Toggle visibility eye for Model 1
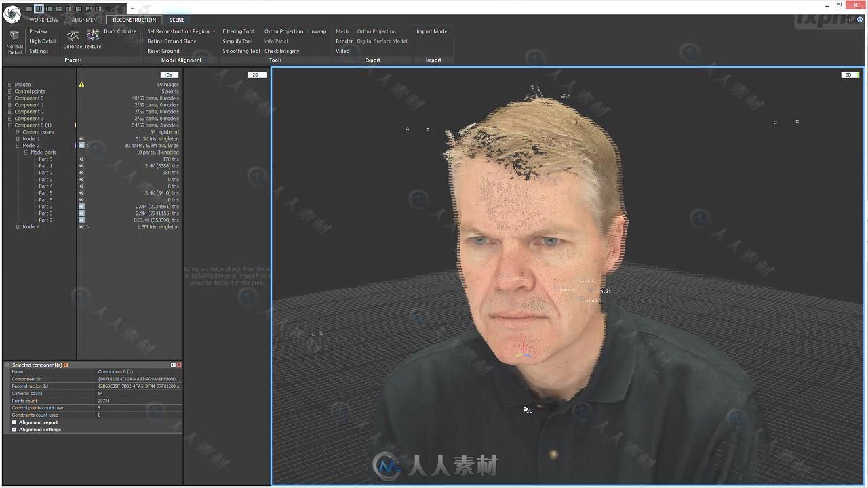 click(x=81, y=139)
